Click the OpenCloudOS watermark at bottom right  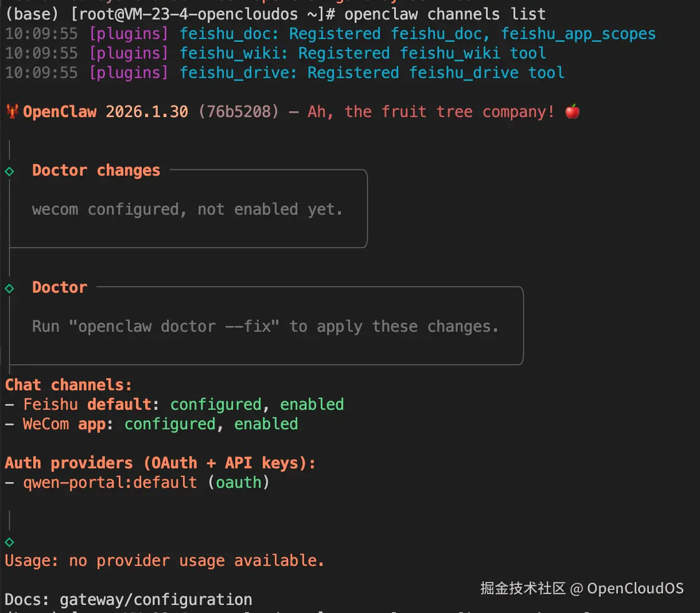581,588
